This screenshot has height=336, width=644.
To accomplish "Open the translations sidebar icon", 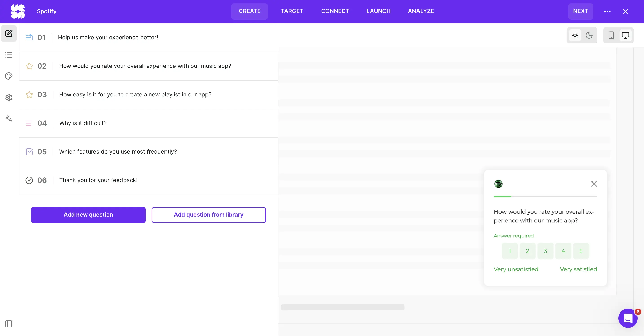I will click(x=9, y=119).
